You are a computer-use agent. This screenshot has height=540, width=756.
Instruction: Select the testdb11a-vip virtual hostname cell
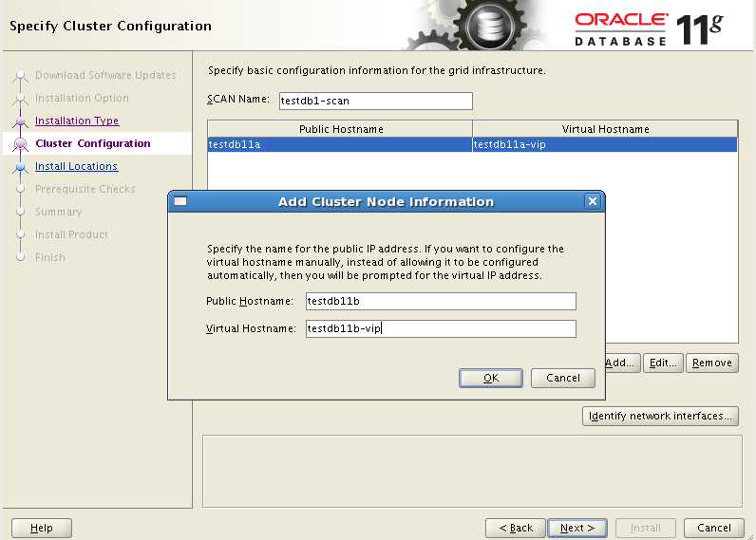tap(605, 144)
